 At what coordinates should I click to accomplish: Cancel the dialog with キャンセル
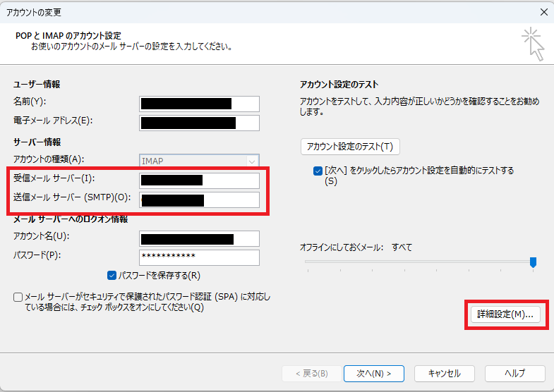pyautogui.click(x=443, y=373)
